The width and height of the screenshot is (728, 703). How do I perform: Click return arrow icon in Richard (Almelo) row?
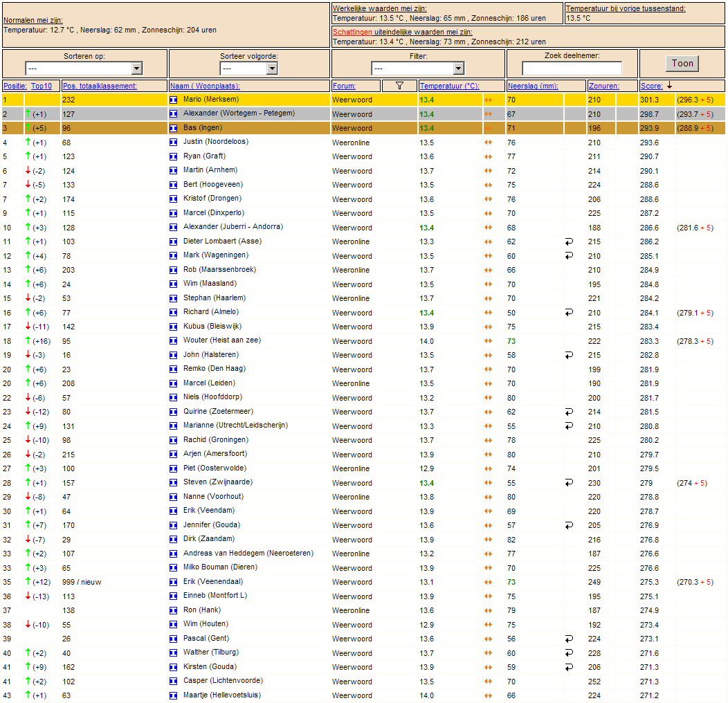(569, 313)
